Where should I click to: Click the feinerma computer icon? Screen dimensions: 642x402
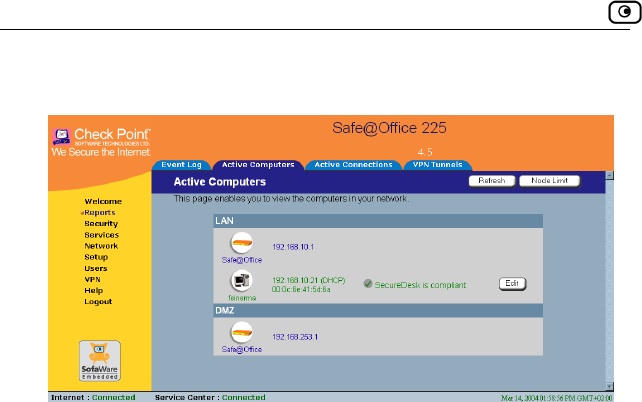241,281
